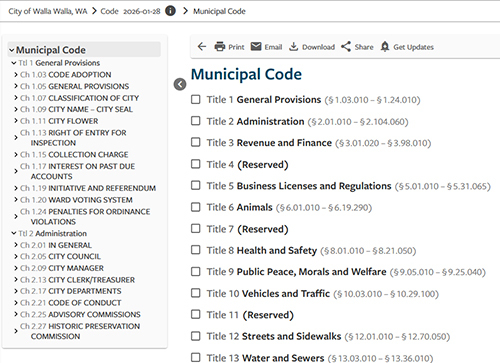Expand the Ch 2.17 CITY DEPARTMENTS chevron
500x363 pixels.
16,291
